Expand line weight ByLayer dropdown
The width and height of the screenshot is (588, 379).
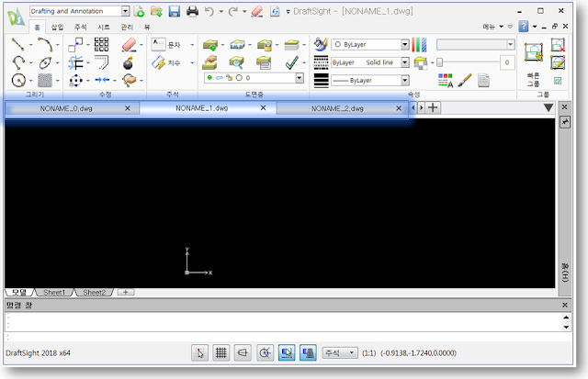[x=405, y=80]
